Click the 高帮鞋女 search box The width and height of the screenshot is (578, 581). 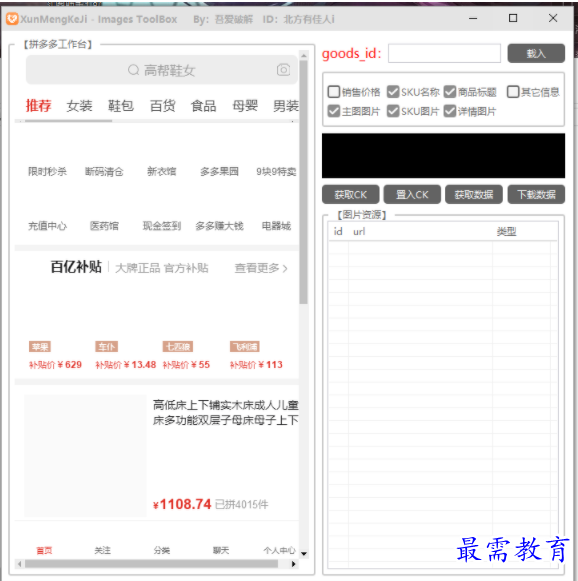pyautogui.click(x=162, y=70)
